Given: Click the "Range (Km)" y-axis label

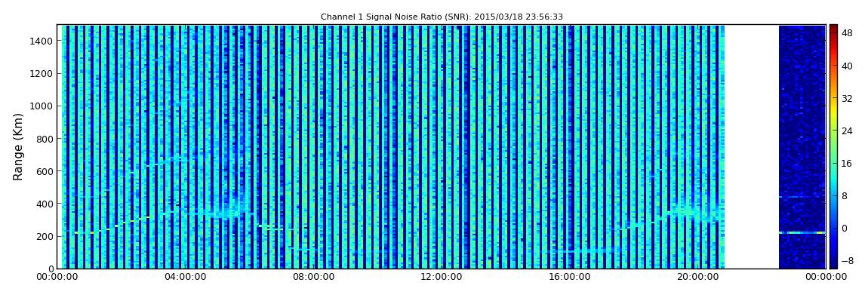Looking at the screenshot, I should (x=18, y=146).
